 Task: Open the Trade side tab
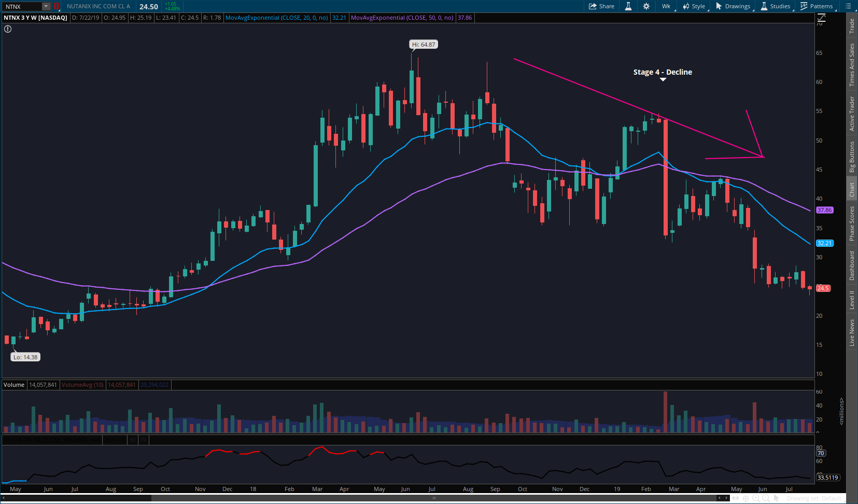(852, 26)
